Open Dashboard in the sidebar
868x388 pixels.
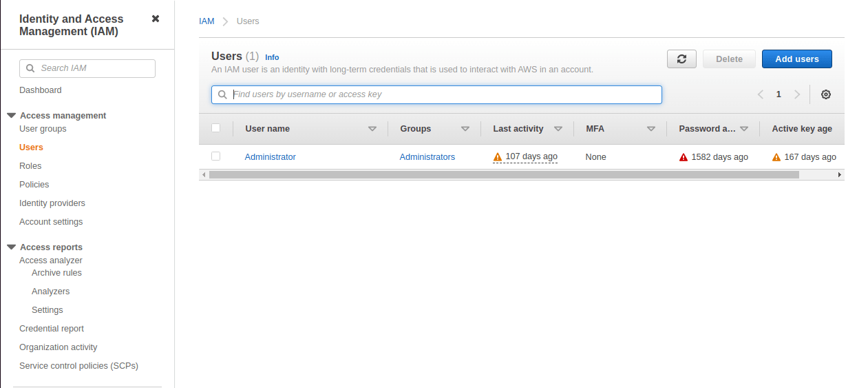[41, 90]
